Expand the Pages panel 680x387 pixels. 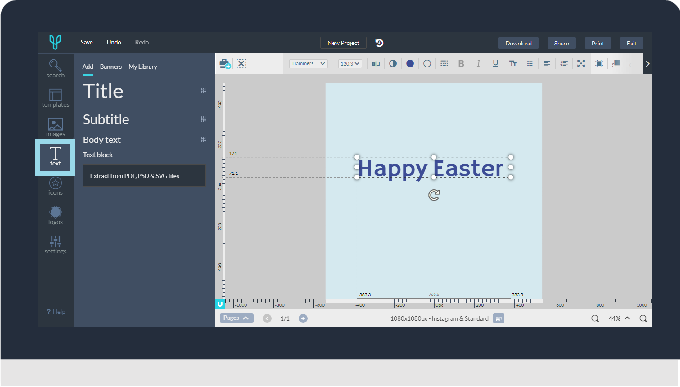click(236, 318)
